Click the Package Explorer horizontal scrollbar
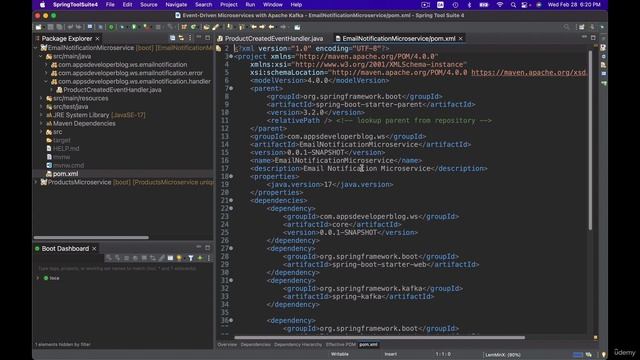 tap(91, 237)
